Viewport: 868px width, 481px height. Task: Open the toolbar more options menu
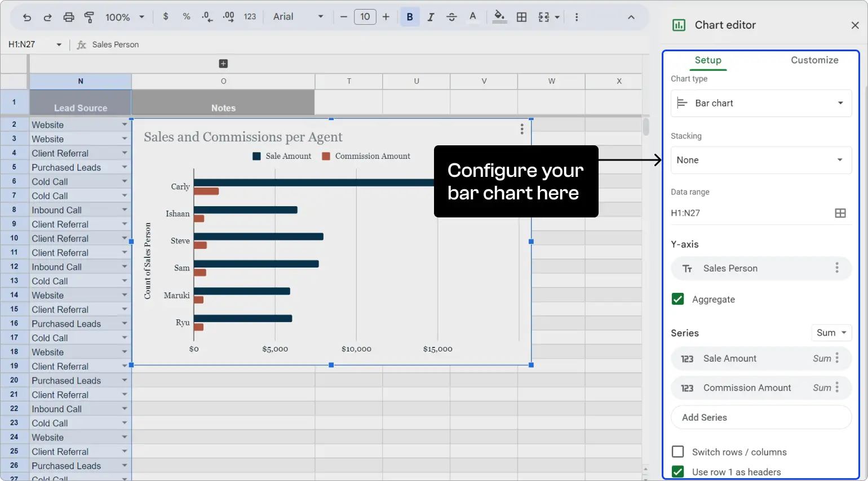click(577, 17)
